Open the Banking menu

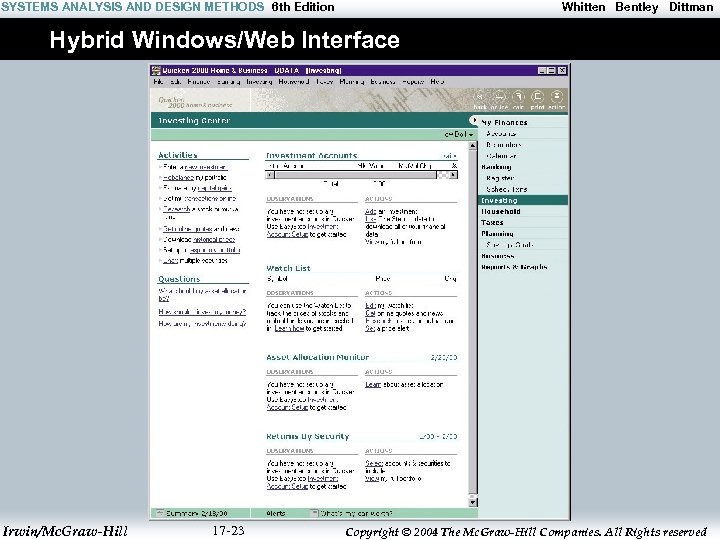[x=228, y=82]
